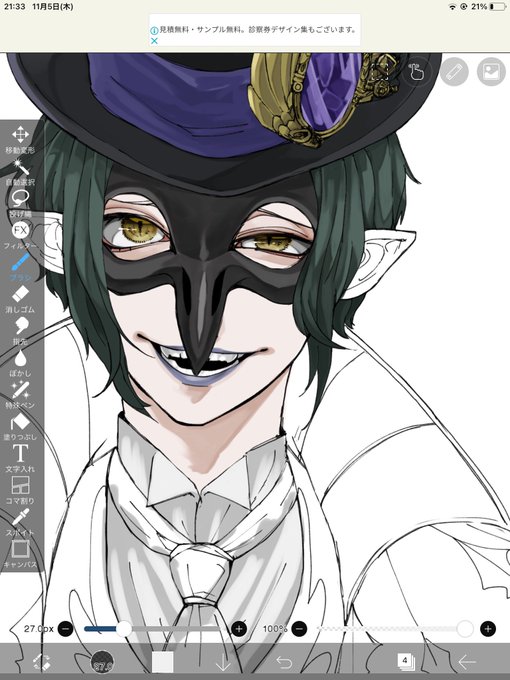Tap the back arrow in bottom bar
This screenshot has height=680, width=510.
tap(467, 662)
